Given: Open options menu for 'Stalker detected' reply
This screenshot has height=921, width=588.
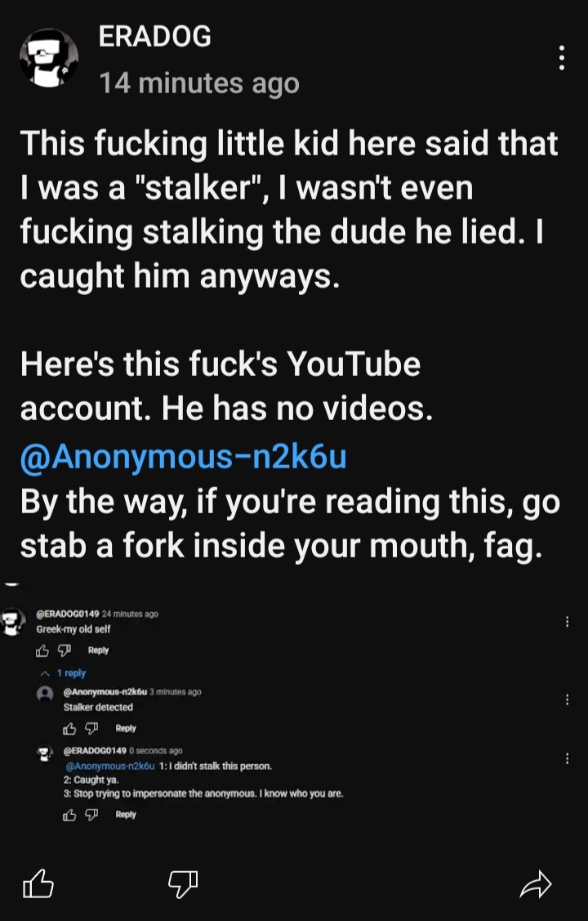Looking at the screenshot, I should pos(567,700).
